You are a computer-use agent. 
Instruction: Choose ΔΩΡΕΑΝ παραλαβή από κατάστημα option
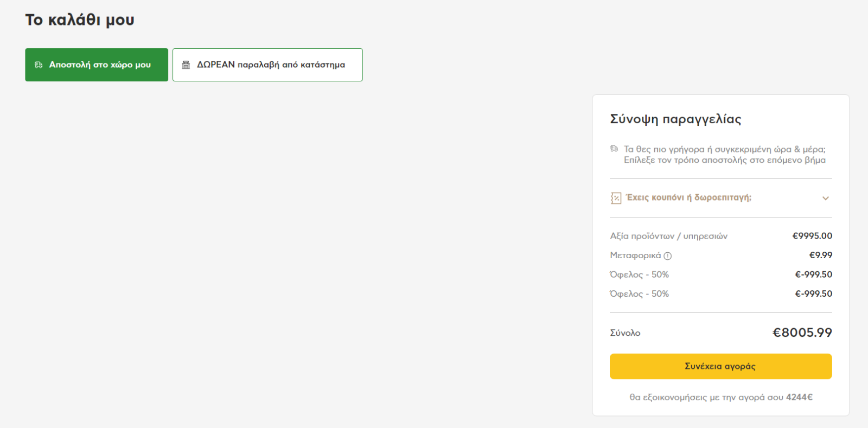tap(267, 65)
